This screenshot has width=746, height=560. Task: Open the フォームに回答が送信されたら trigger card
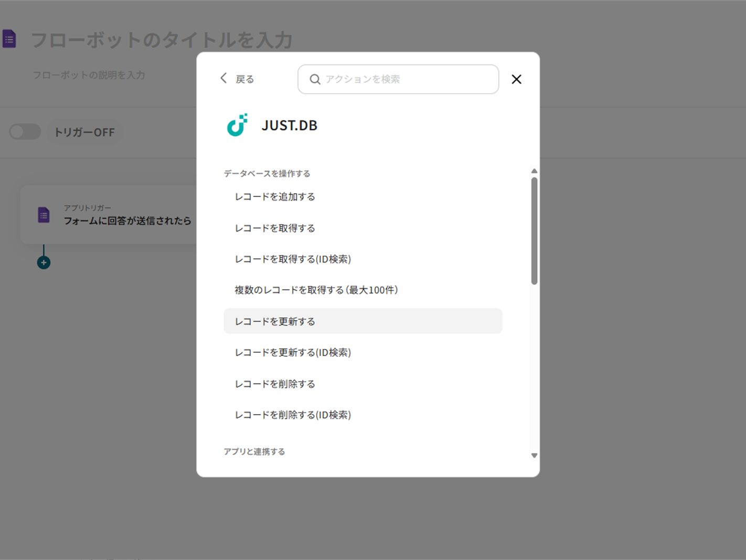127,215
